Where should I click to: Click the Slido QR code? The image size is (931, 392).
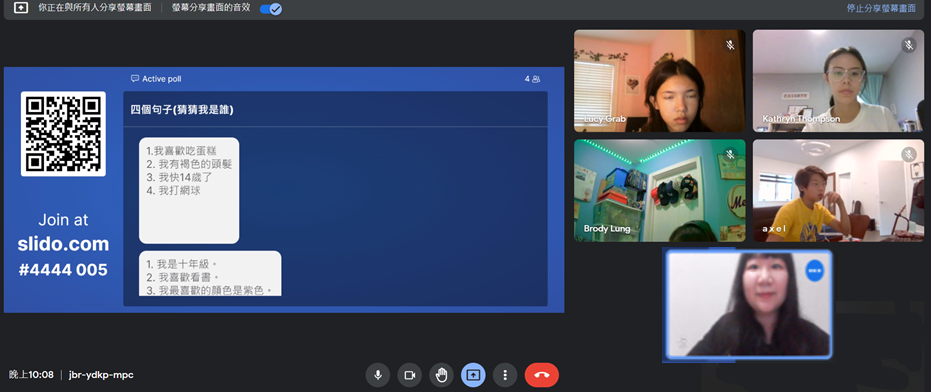(x=64, y=134)
